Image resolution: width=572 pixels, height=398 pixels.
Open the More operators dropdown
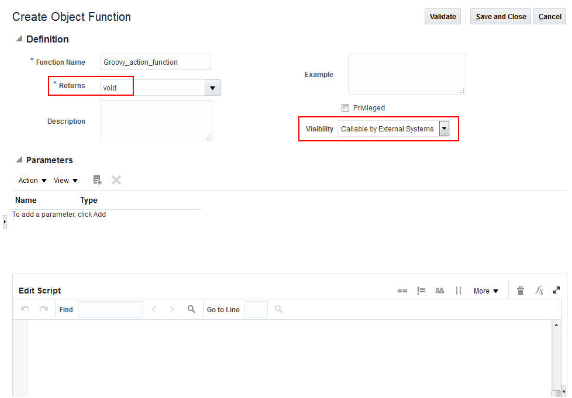(486, 291)
